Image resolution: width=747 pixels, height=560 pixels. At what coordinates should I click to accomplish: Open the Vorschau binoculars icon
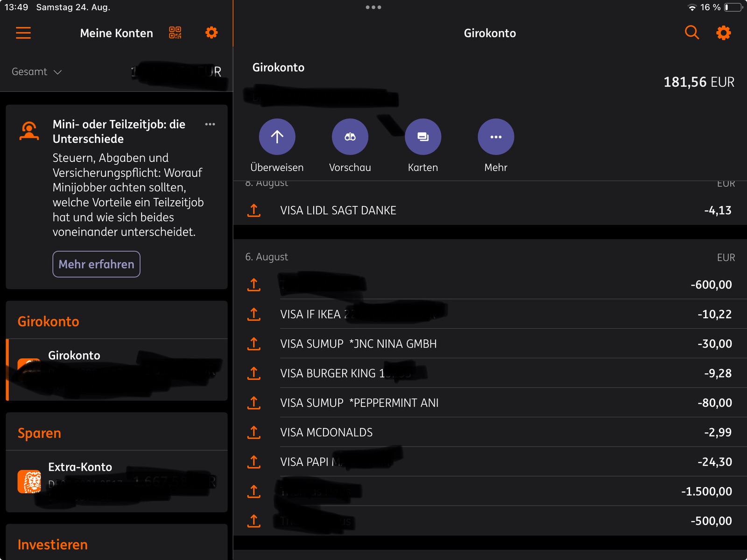(x=350, y=137)
